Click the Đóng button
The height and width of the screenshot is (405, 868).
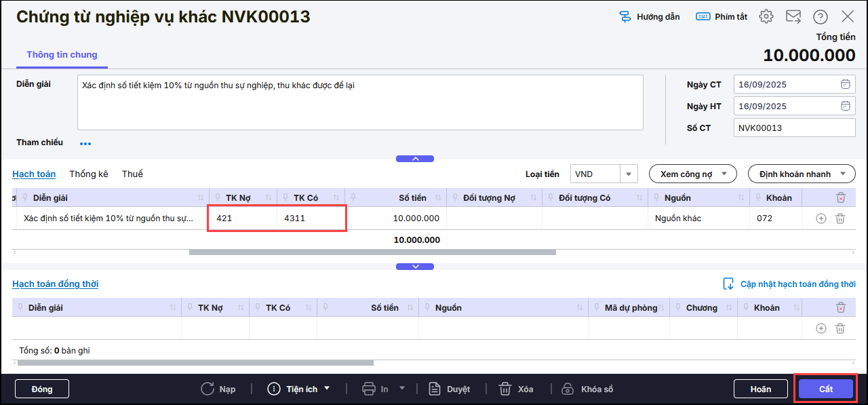(x=42, y=389)
